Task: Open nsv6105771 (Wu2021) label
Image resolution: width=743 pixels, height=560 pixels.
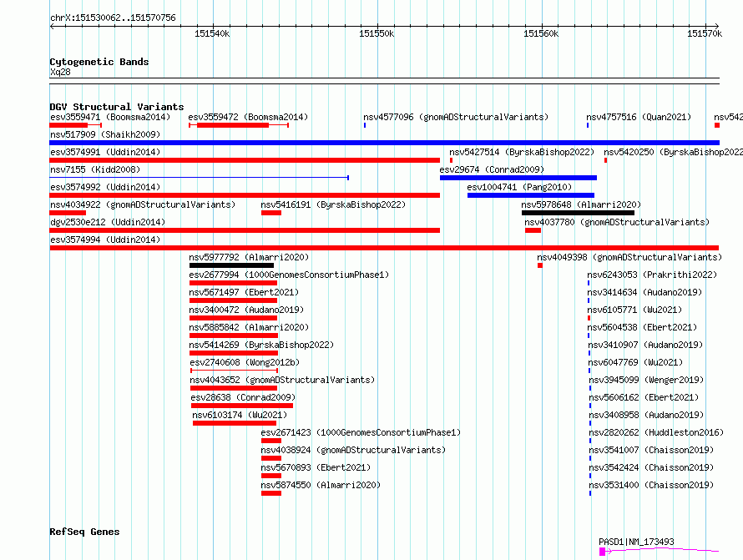Action: pyautogui.click(x=634, y=310)
